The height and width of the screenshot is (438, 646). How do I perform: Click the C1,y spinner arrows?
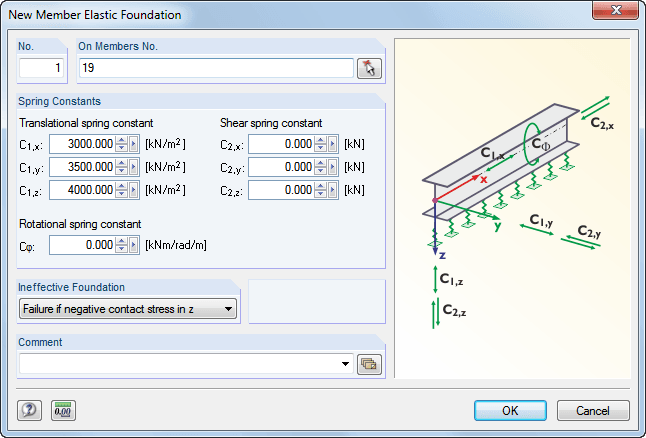tap(122, 166)
